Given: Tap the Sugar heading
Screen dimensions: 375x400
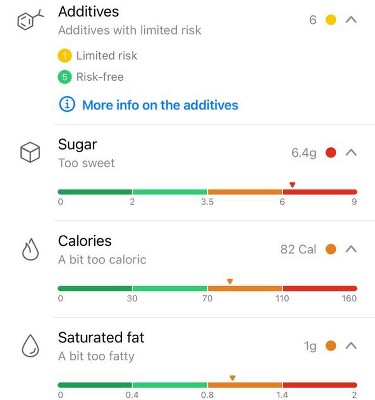Looking at the screenshot, I should (x=78, y=145).
